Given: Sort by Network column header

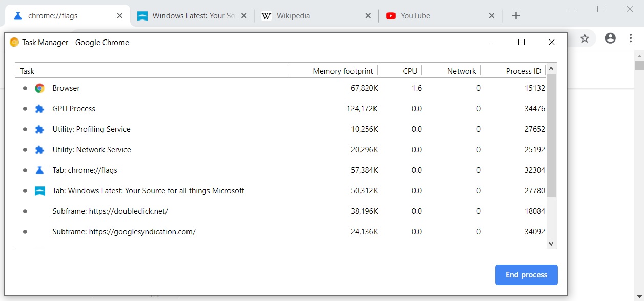Looking at the screenshot, I should click(450, 71).
